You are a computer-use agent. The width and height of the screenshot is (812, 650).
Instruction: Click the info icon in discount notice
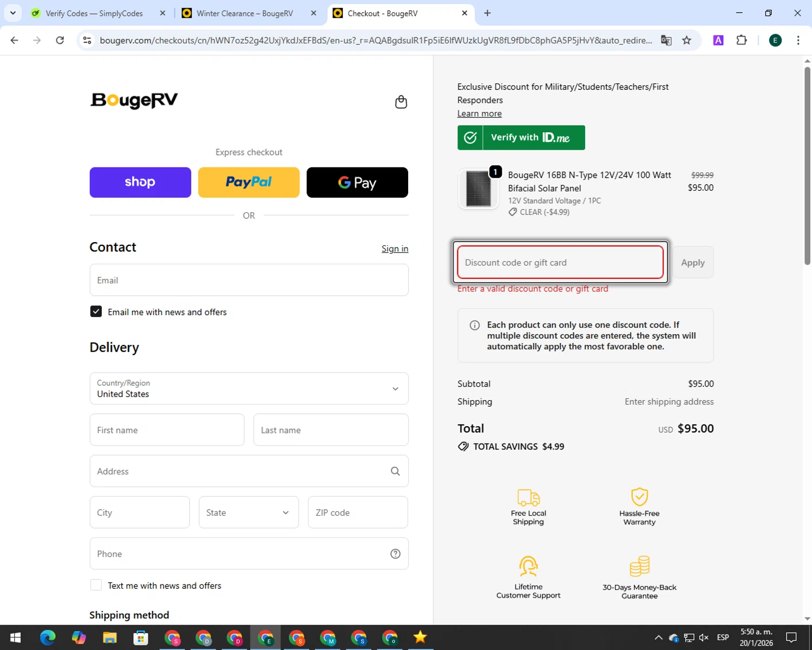475,325
